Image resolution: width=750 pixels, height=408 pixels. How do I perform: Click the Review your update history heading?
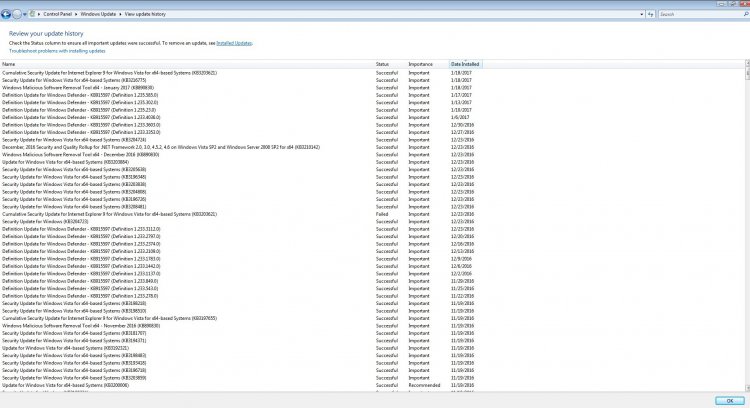(x=46, y=33)
